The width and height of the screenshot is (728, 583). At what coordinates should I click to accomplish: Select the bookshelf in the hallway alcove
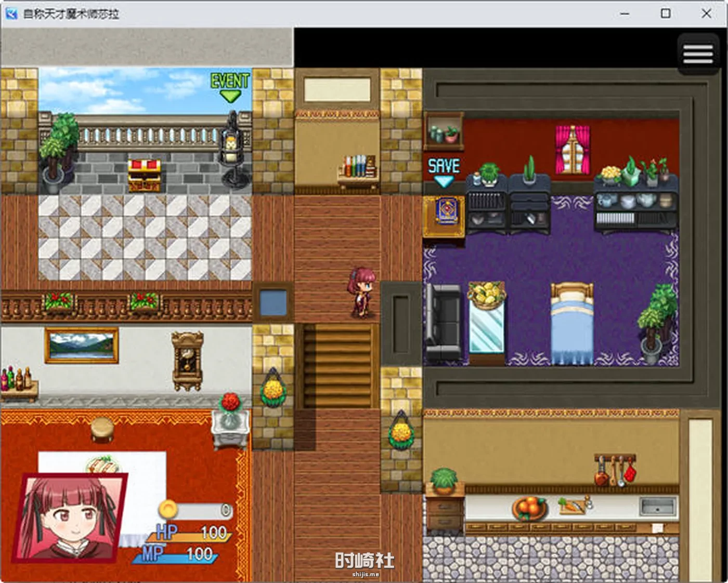pyautogui.click(x=358, y=171)
